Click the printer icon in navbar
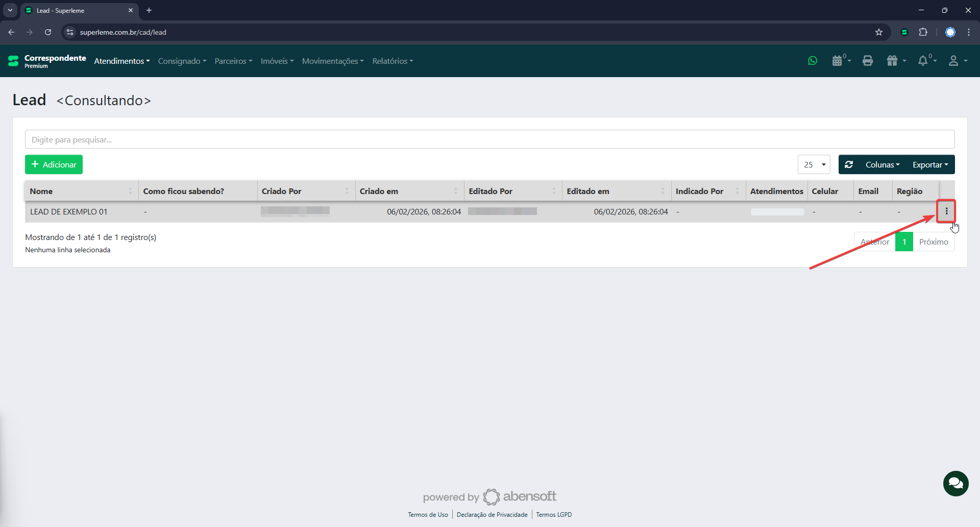The width and height of the screenshot is (980, 527). (x=867, y=61)
